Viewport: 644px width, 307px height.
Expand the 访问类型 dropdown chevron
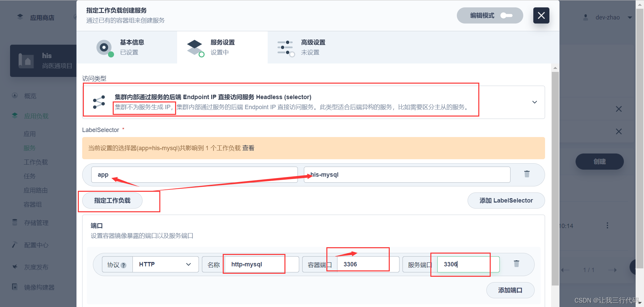[535, 102]
